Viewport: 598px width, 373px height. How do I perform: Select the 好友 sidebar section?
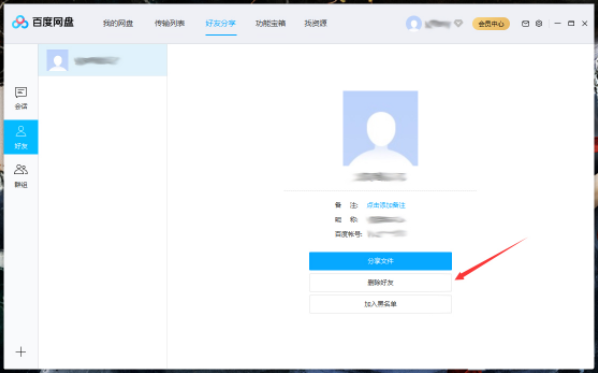pyautogui.click(x=21, y=137)
